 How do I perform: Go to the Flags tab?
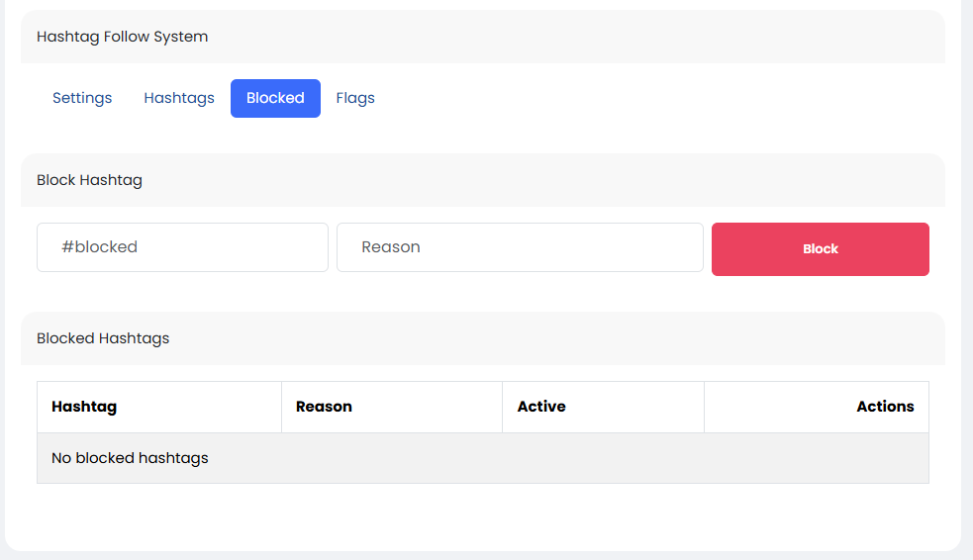coord(355,98)
